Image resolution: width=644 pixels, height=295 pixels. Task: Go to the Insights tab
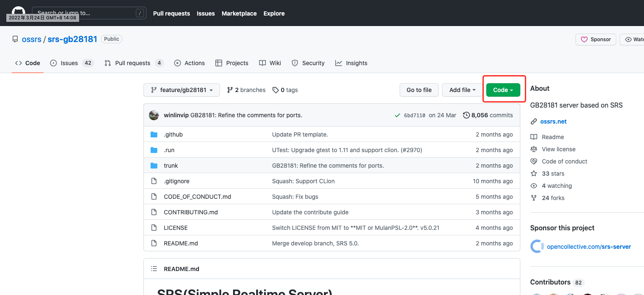click(356, 63)
